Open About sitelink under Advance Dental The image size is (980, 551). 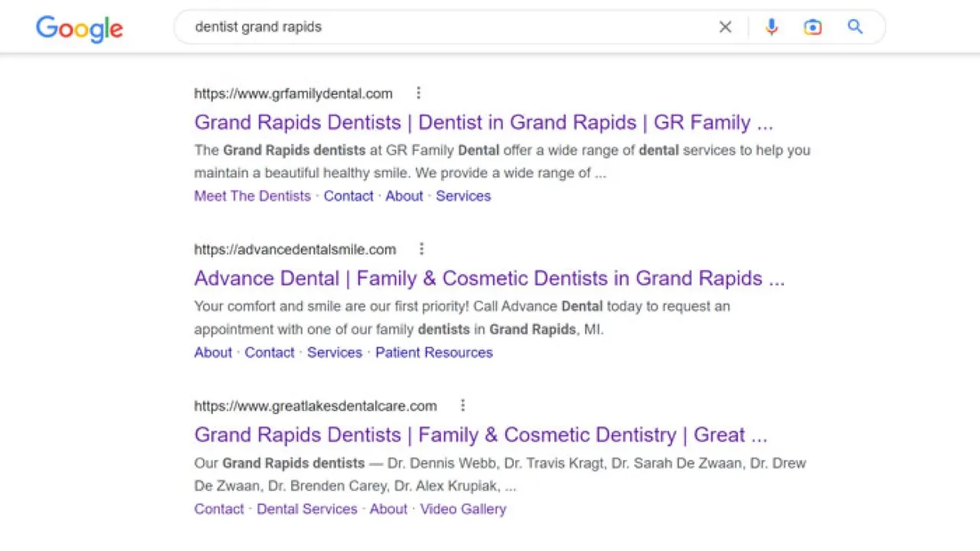pos(213,353)
